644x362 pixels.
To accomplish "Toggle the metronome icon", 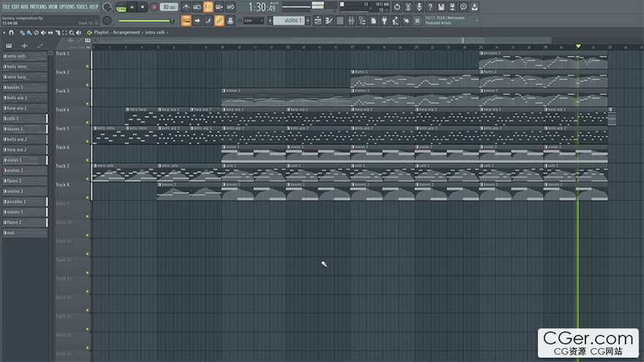I will (186, 7).
